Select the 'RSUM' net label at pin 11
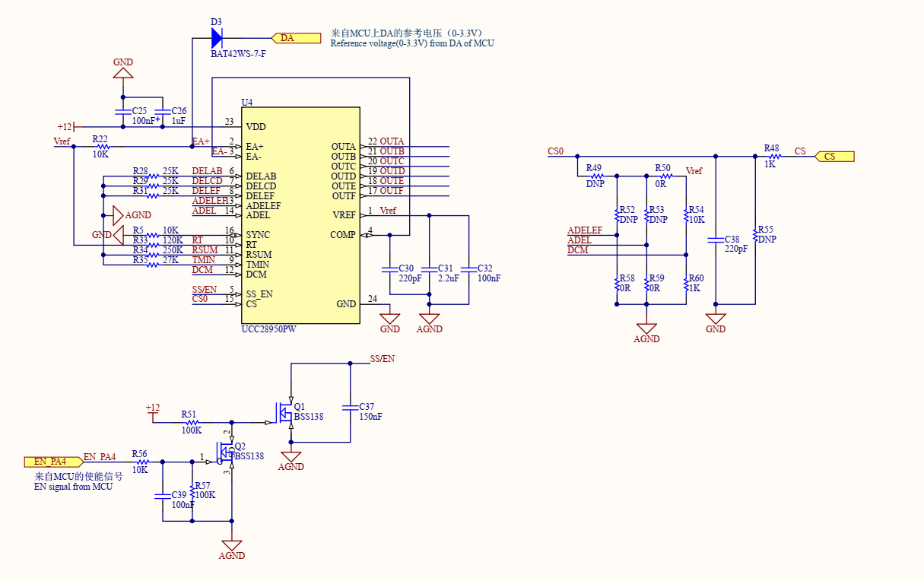The width and height of the screenshot is (924, 581). point(205,250)
